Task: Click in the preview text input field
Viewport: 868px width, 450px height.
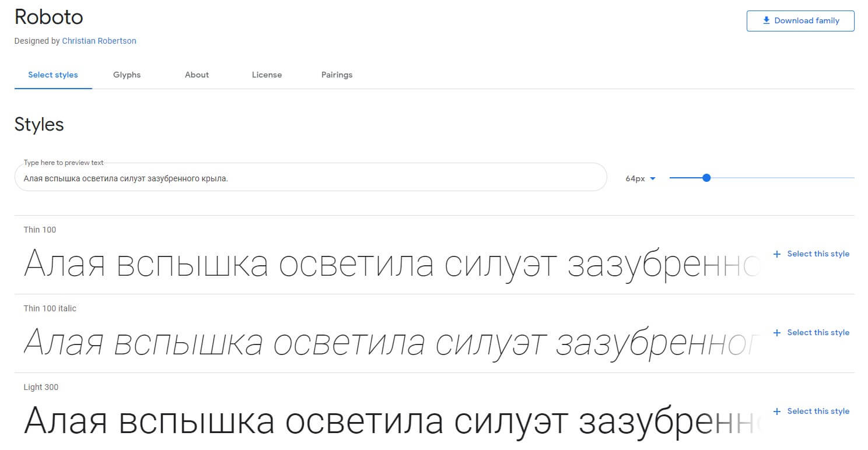Action: click(311, 177)
